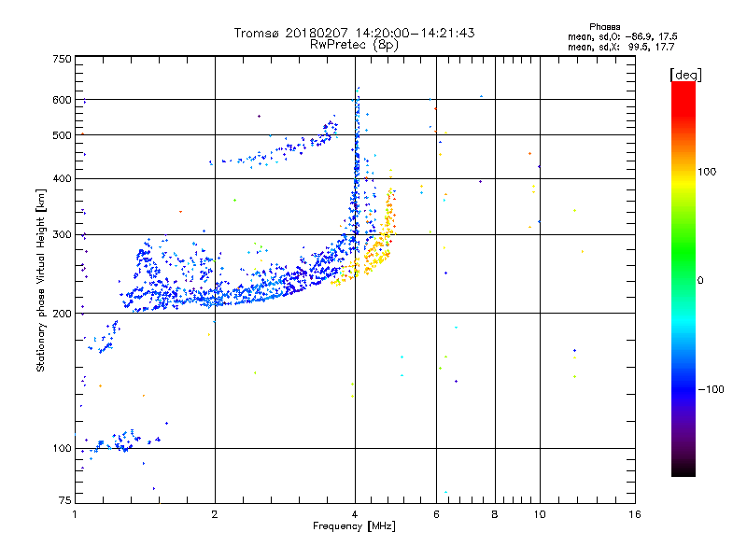
Task: Click the '200' y-axis tick label
Action: point(62,314)
